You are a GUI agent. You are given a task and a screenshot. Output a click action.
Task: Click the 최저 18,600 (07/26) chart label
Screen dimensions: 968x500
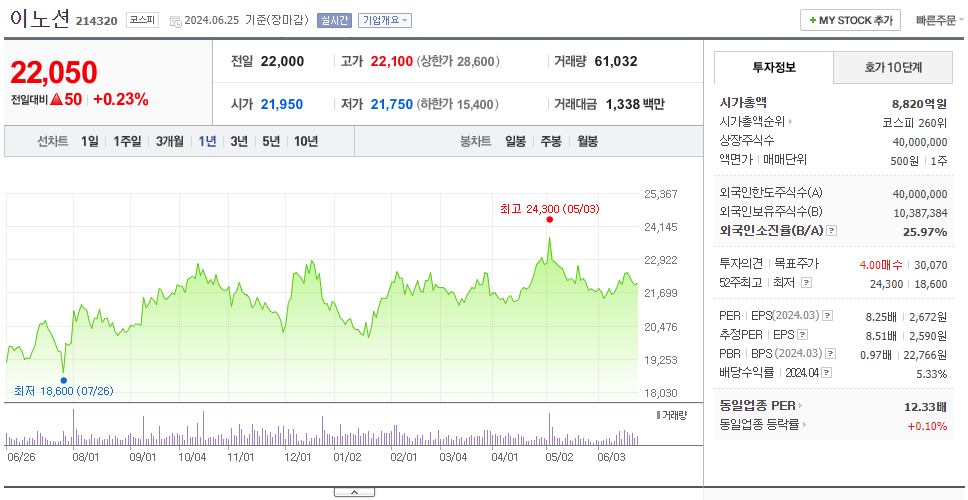pyautogui.click(x=64, y=391)
